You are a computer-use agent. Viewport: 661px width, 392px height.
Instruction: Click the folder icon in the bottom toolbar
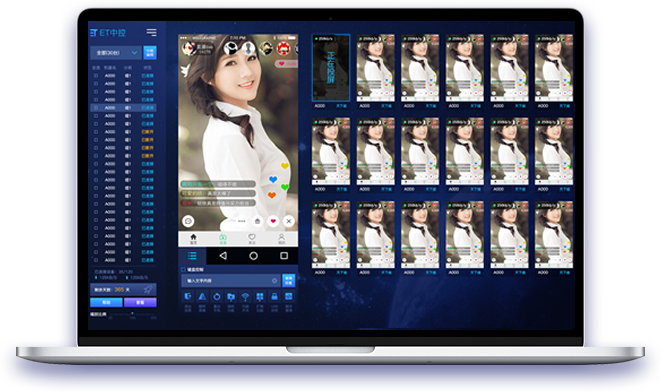231,297
